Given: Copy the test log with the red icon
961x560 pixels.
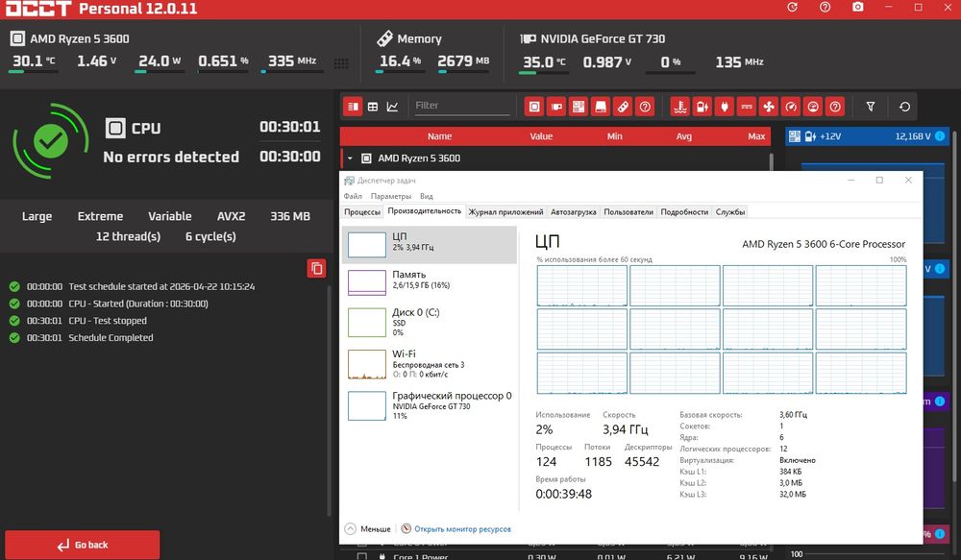Looking at the screenshot, I should pos(316,268).
